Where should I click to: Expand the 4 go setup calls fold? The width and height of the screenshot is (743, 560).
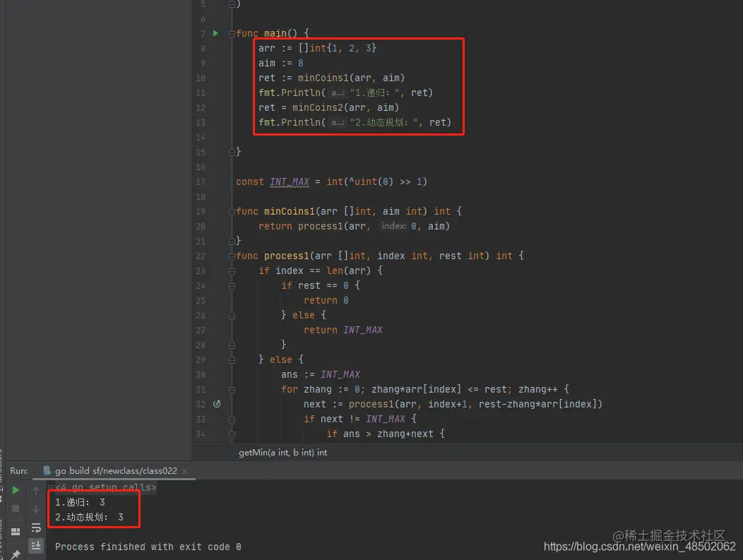51,487
